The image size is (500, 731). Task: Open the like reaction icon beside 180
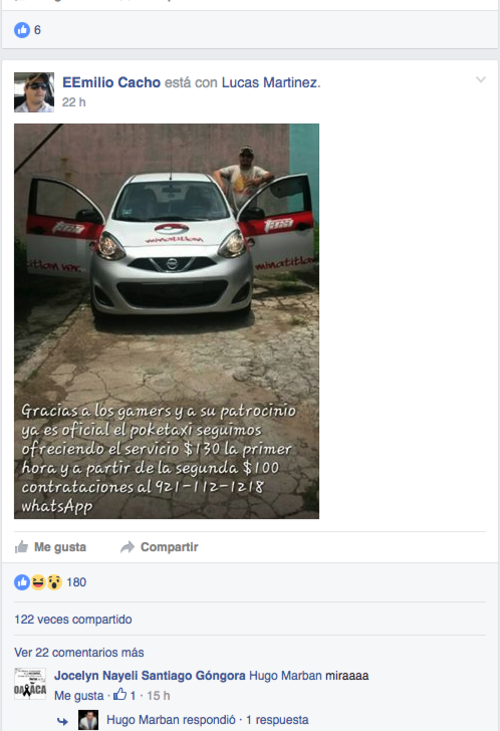(x=22, y=582)
